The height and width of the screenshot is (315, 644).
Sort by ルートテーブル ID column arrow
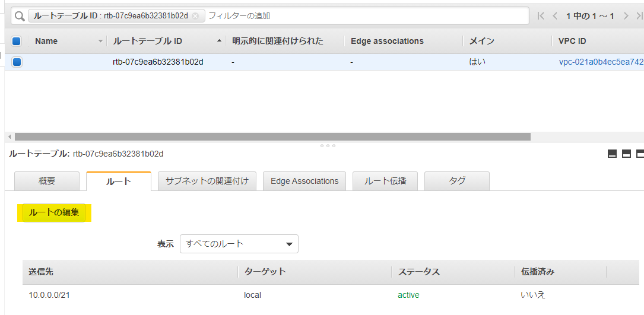(x=218, y=41)
